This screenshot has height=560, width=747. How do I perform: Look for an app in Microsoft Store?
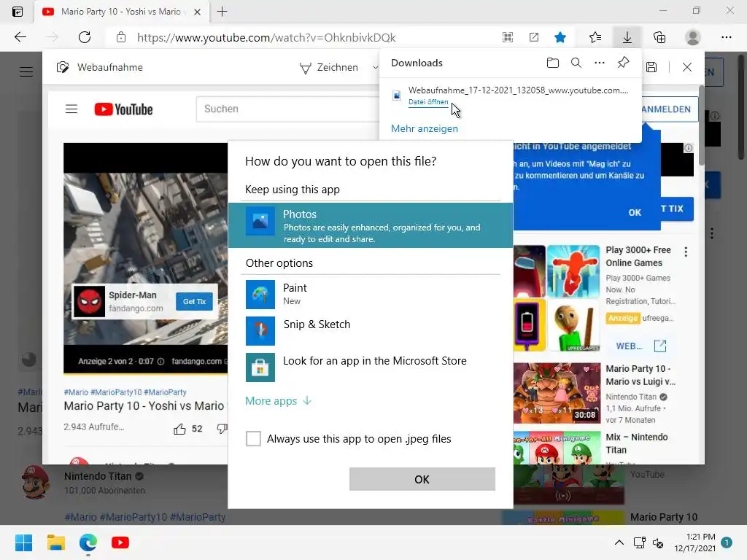coord(370,367)
